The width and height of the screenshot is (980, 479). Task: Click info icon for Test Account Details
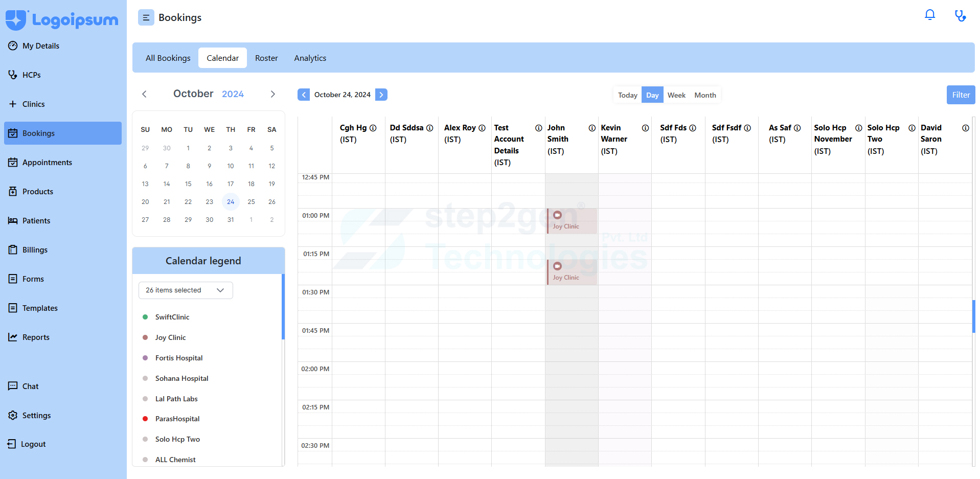coord(539,128)
